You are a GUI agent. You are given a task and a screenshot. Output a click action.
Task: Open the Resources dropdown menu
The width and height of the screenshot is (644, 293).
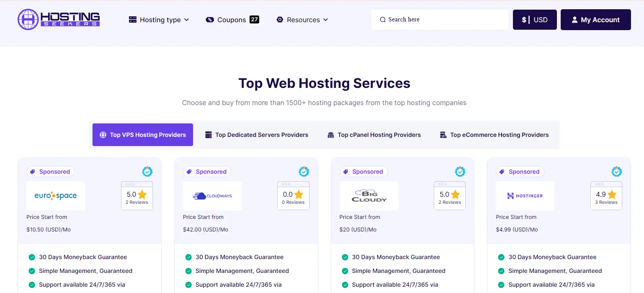coord(302,20)
